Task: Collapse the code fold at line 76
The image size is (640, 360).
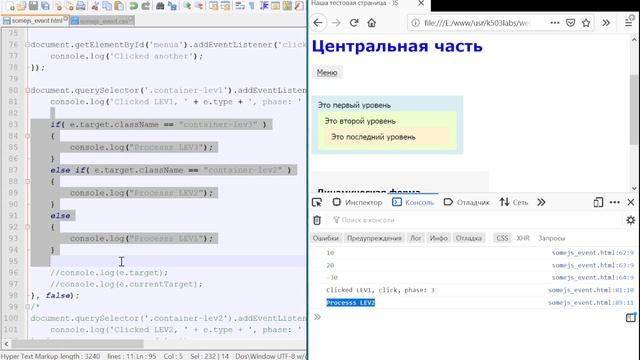Action: point(28,44)
